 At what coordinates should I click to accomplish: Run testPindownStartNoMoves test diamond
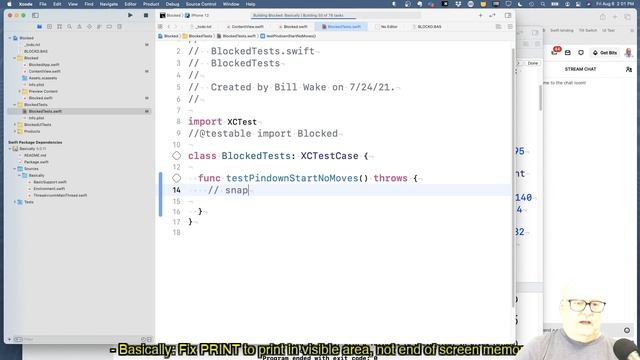[176, 178]
